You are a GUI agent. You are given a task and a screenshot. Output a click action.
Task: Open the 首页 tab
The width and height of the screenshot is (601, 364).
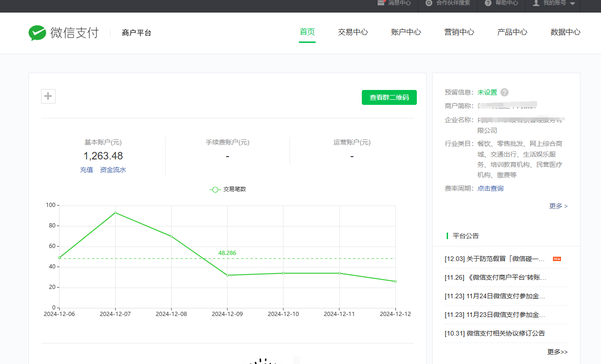[307, 32]
